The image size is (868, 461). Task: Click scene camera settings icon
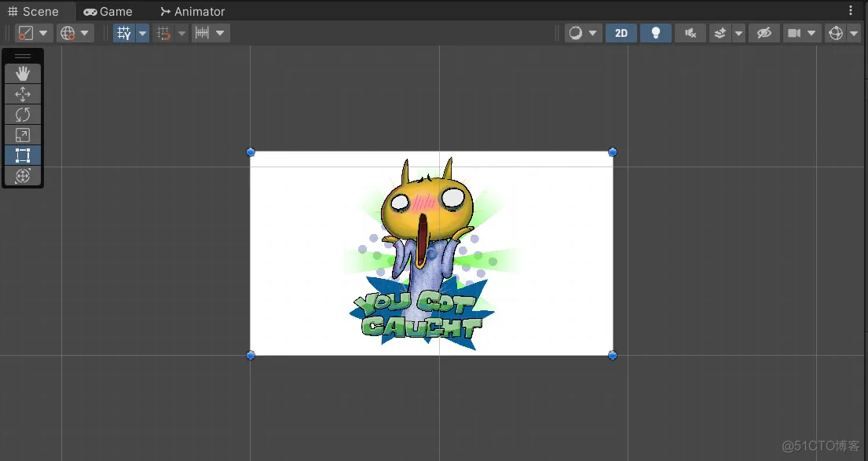pos(794,33)
